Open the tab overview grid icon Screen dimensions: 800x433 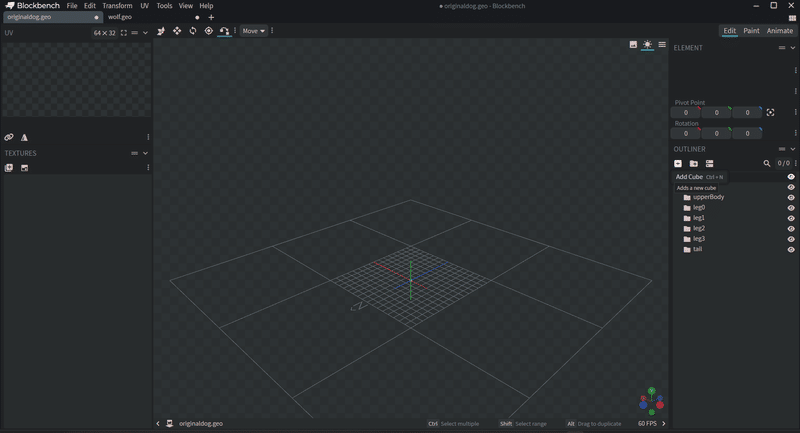792,17
